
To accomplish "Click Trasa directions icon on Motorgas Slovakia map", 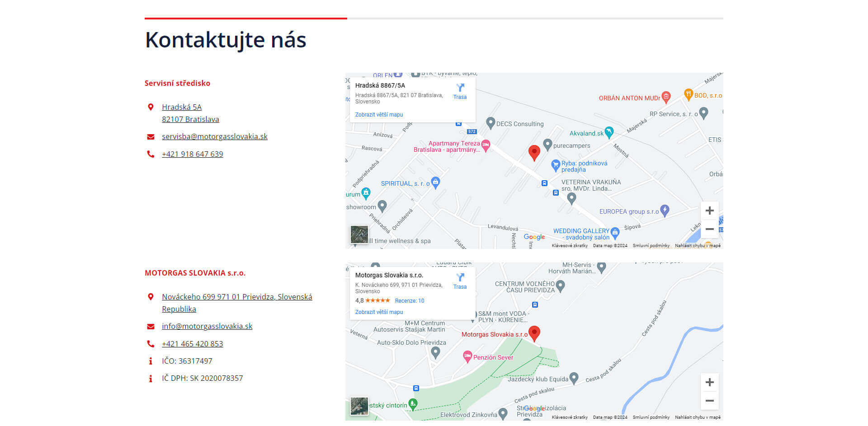I will [x=460, y=281].
